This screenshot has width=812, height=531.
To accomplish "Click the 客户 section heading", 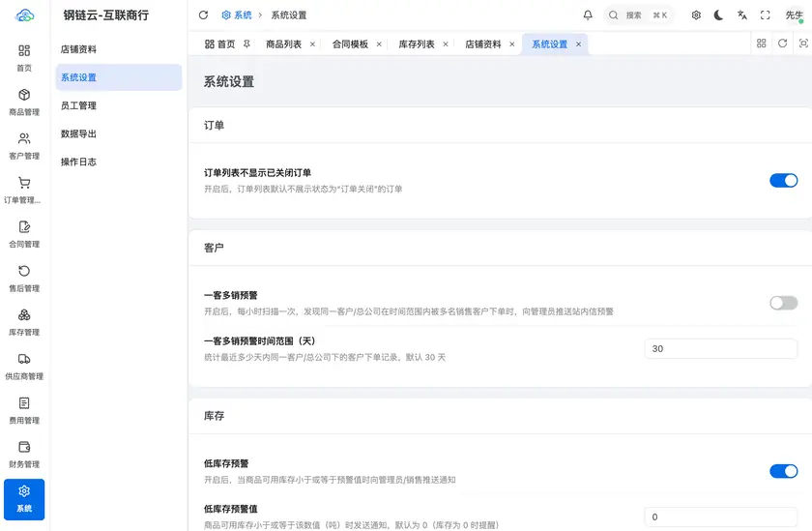I will 214,248.
